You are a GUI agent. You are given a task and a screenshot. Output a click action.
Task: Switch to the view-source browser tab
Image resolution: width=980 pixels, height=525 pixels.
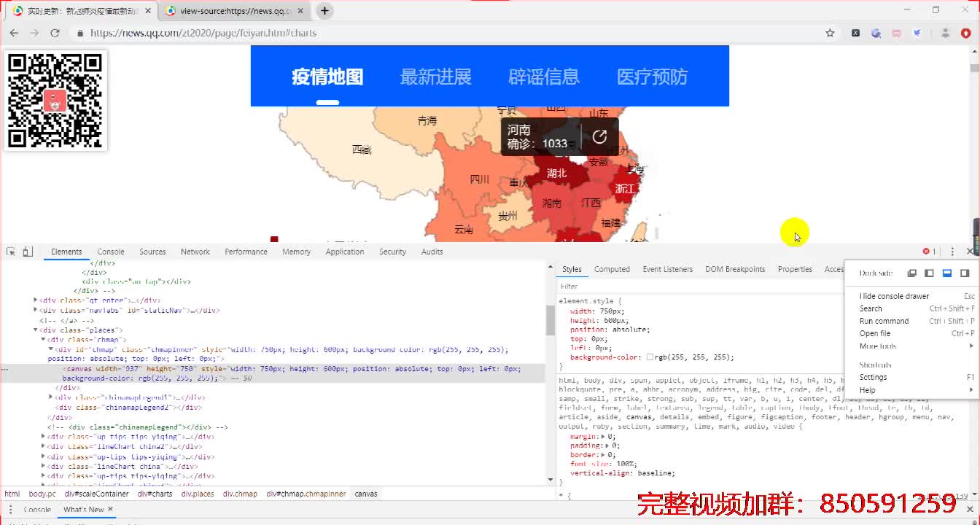click(x=236, y=11)
